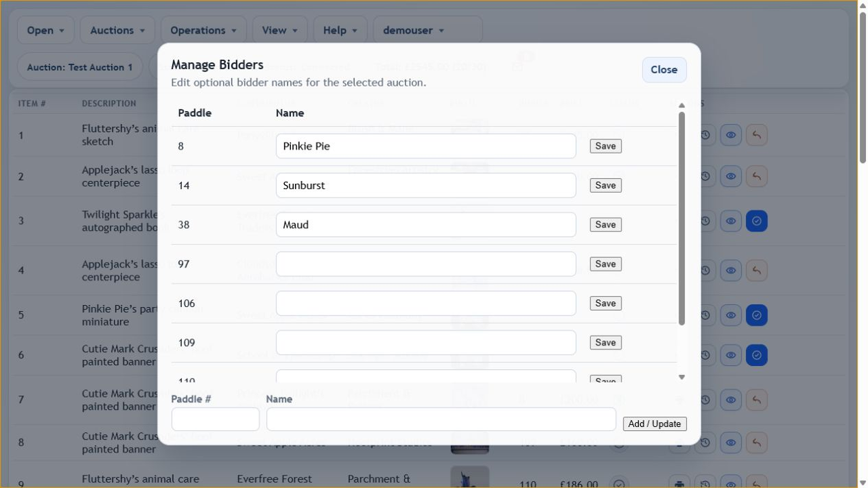Open the demouser account menu
868x488 pixels.
pos(428,30)
